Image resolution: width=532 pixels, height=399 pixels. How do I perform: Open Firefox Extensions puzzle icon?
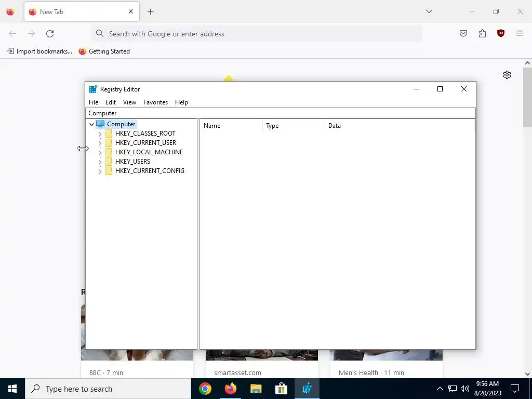coord(482,33)
